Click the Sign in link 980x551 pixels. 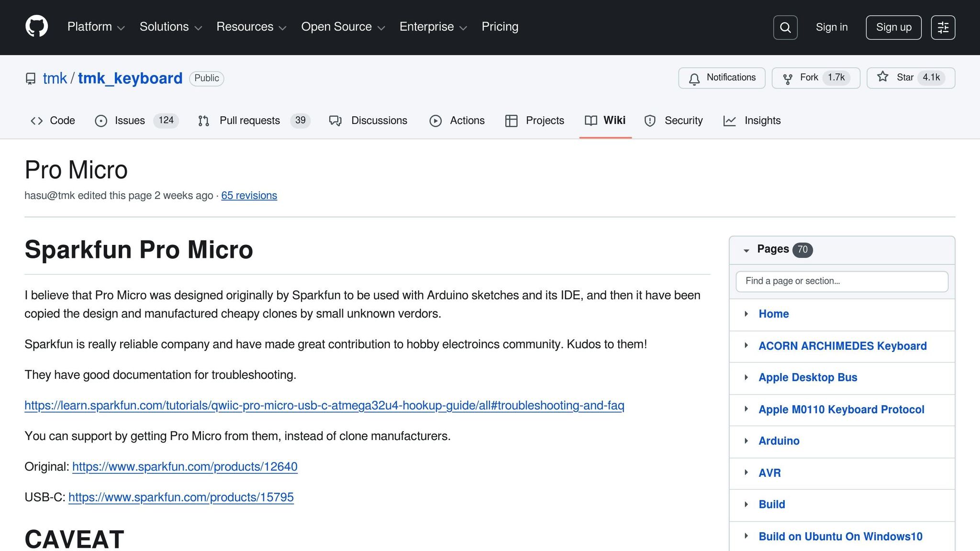pyautogui.click(x=832, y=27)
